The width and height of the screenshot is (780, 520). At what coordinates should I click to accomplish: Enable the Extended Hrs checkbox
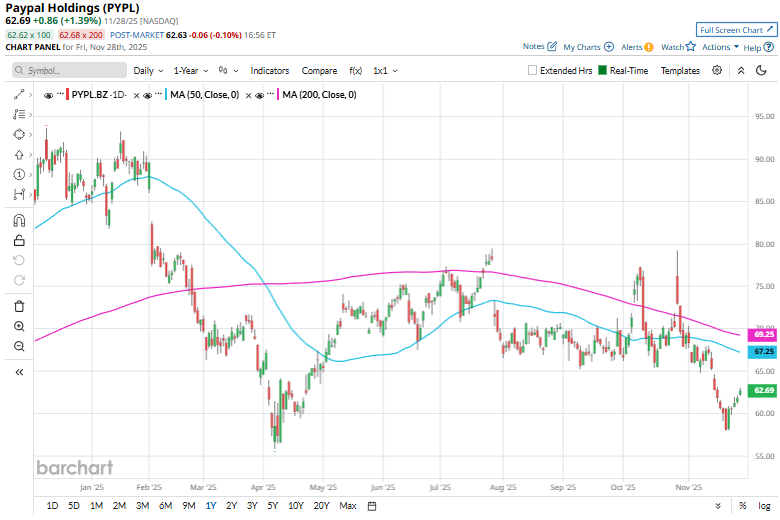click(x=533, y=71)
